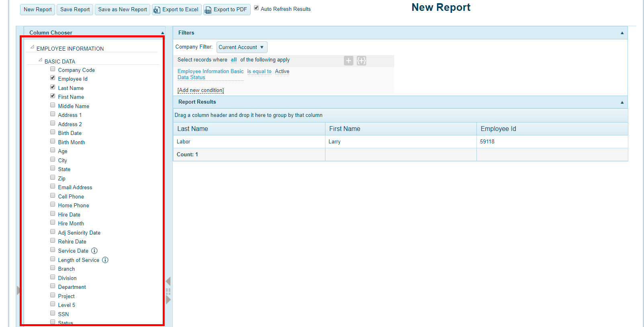Open the Length of Service info icon
Screen dimensions: 644x327
[105, 260]
